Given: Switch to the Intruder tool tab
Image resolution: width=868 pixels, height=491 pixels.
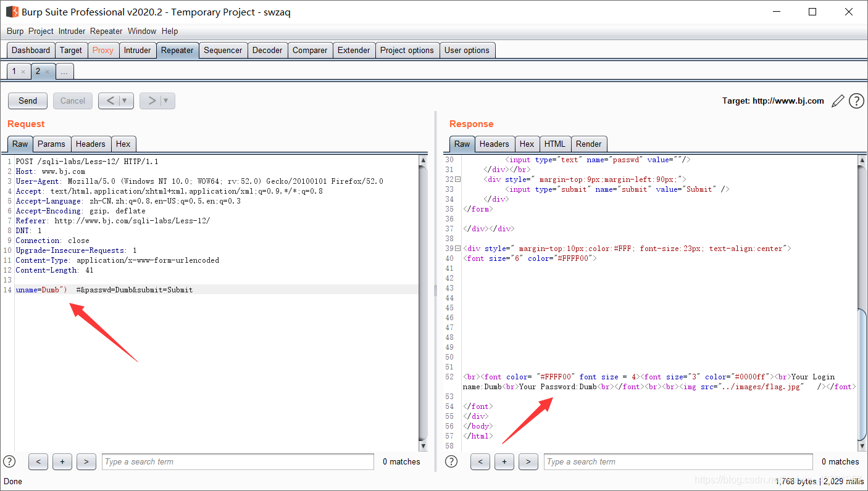Looking at the screenshot, I should [x=137, y=51].
